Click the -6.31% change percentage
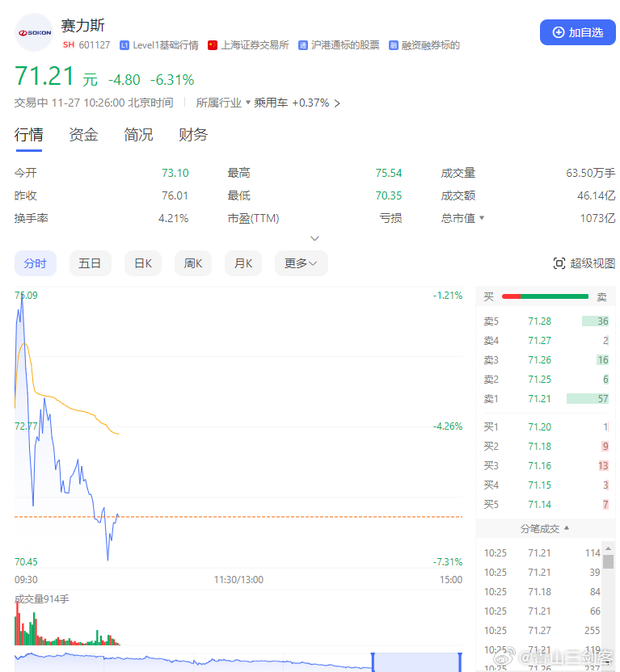This screenshot has height=672, width=620. 172,80
